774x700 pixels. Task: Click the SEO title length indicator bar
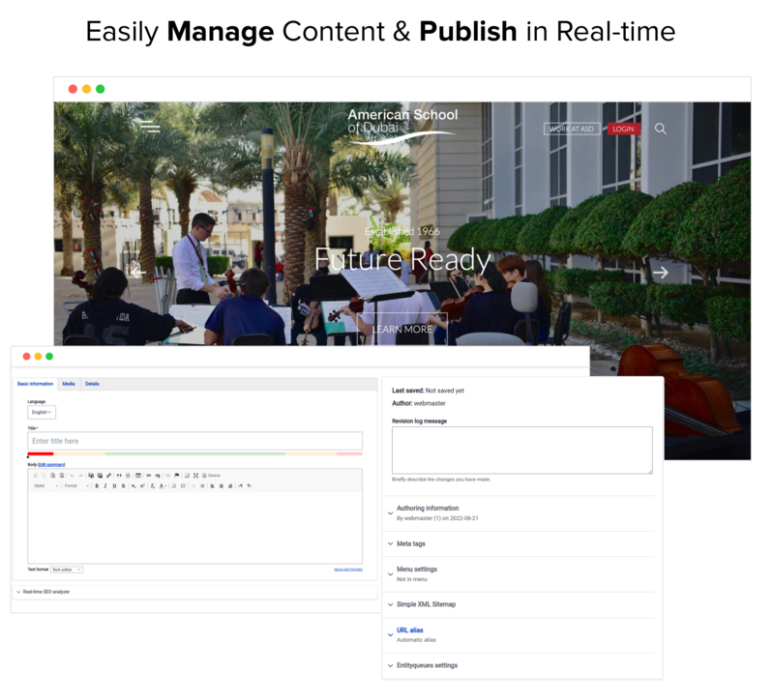coord(195,453)
